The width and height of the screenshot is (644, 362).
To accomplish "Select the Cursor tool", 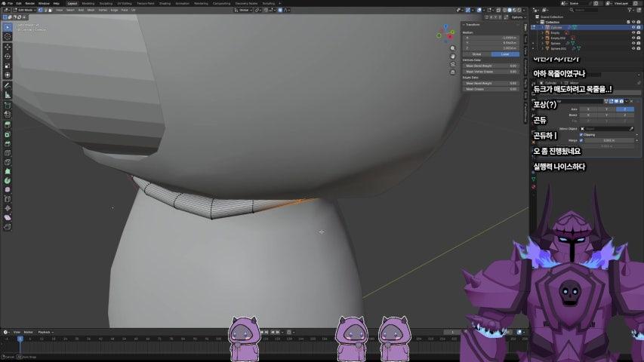I will [8, 36].
